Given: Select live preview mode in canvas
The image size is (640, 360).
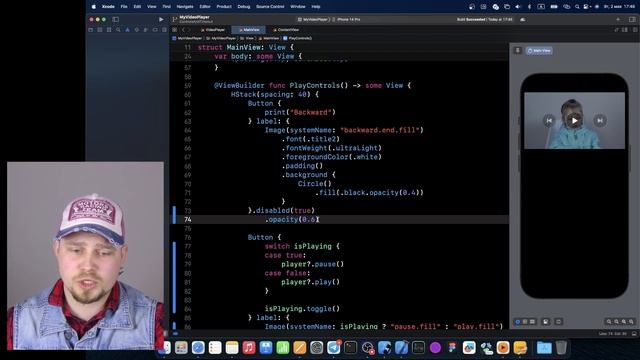Looking at the screenshot, I should pos(518,322).
